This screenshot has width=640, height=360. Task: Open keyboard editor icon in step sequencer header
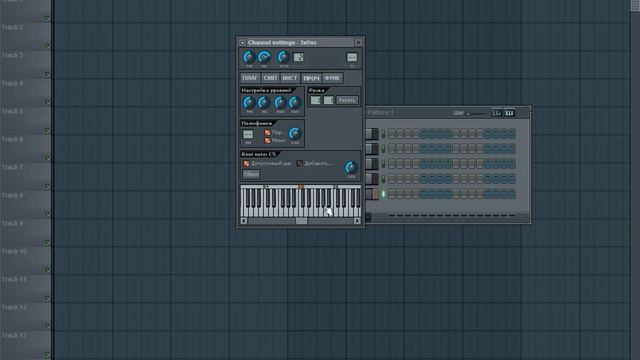point(509,113)
